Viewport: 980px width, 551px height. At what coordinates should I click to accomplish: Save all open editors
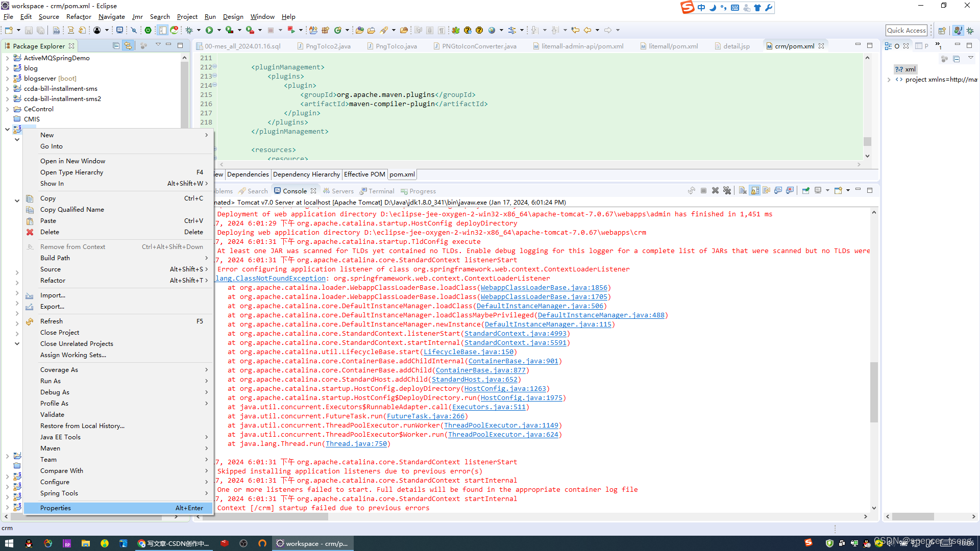click(x=40, y=30)
